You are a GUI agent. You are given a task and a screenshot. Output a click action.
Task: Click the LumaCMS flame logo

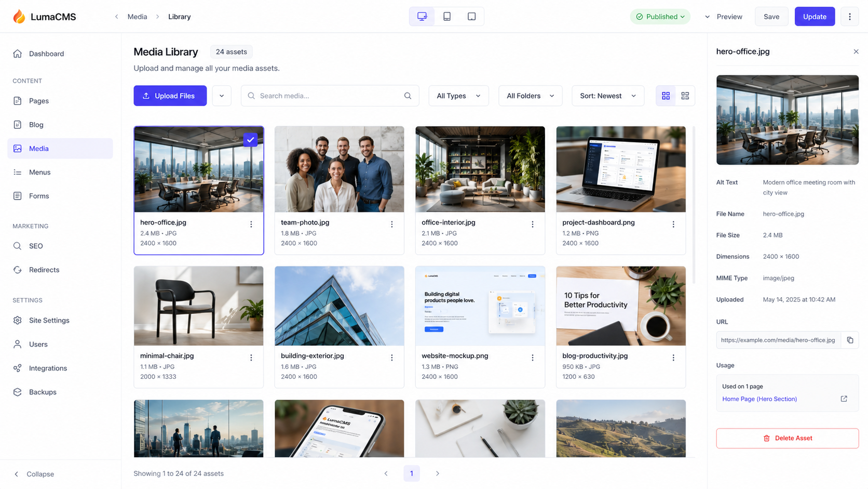[x=19, y=17]
